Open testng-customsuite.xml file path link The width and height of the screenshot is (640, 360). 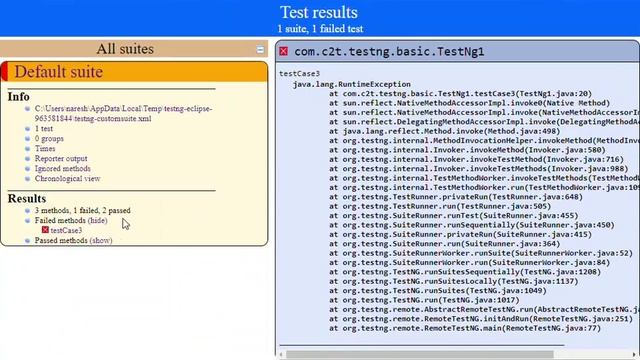(x=123, y=113)
